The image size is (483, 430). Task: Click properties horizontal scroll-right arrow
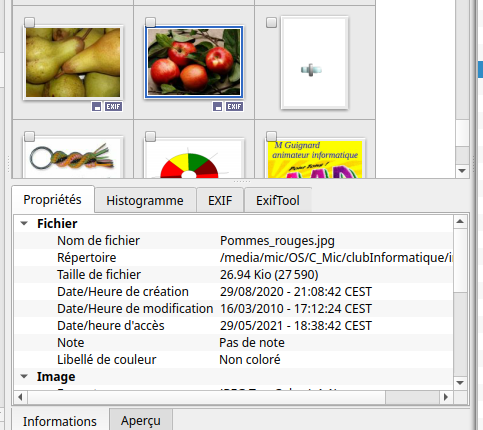point(446,397)
